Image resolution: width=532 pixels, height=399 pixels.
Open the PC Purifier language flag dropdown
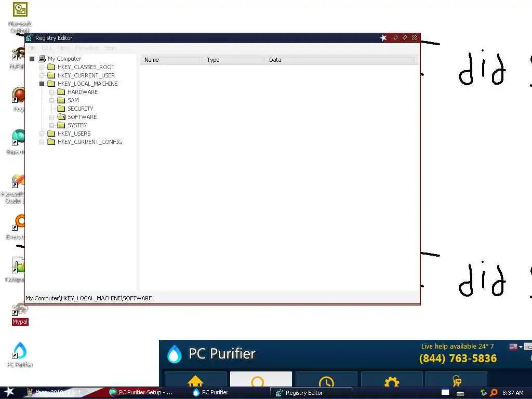[516, 347]
